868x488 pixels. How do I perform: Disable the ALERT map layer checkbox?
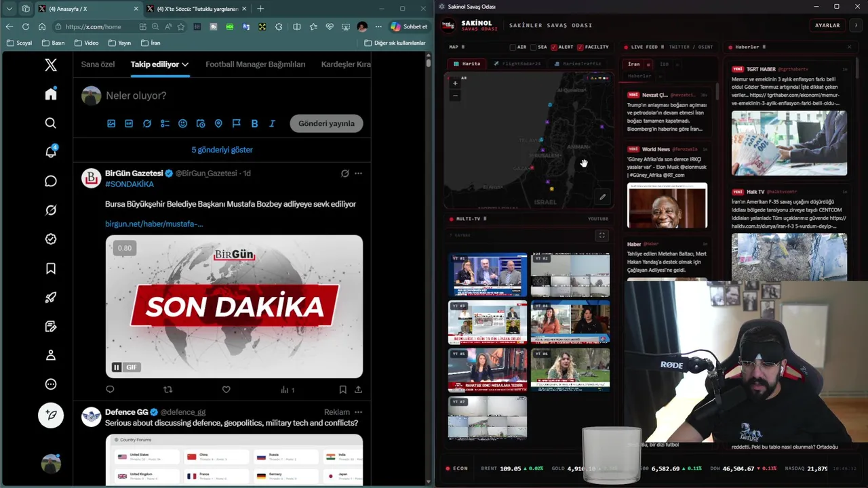tap(554, 47)
